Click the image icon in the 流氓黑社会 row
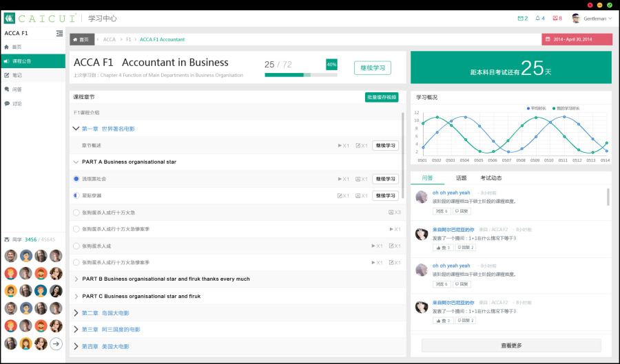This screenshot has height=364, width=620. pos(358,179)
